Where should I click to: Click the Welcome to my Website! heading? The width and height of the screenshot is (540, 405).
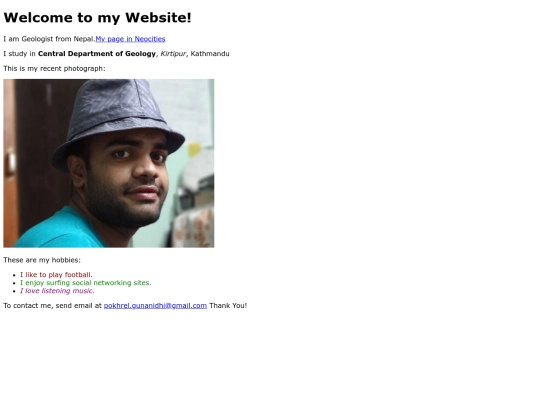(x=97, y=18)
